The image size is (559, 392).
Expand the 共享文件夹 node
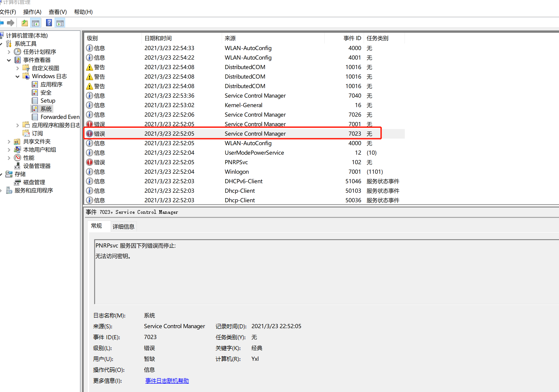pos(9,142)
